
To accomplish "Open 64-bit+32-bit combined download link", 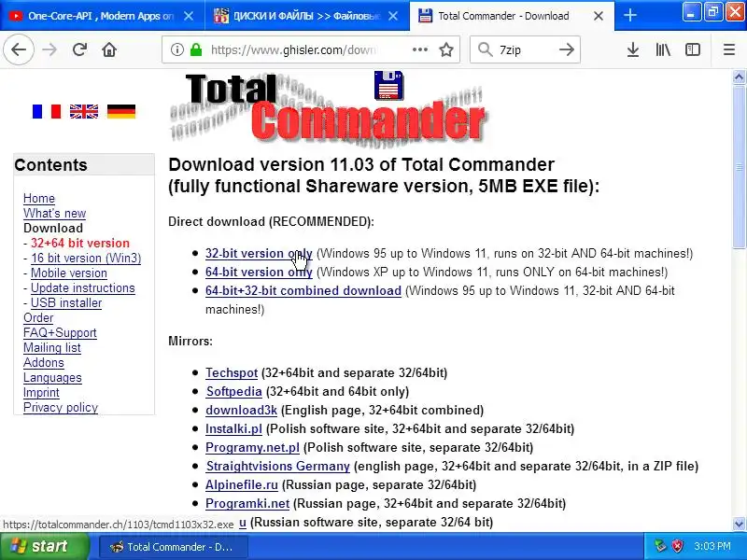I will click(303, 290).
